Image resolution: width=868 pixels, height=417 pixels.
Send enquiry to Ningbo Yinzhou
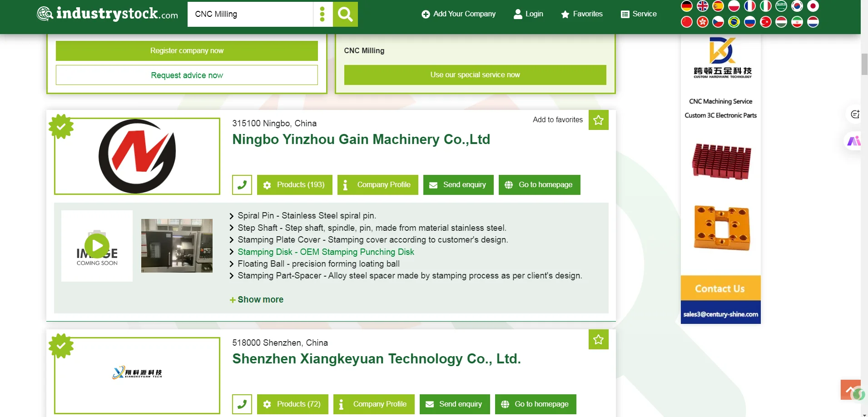458,185
